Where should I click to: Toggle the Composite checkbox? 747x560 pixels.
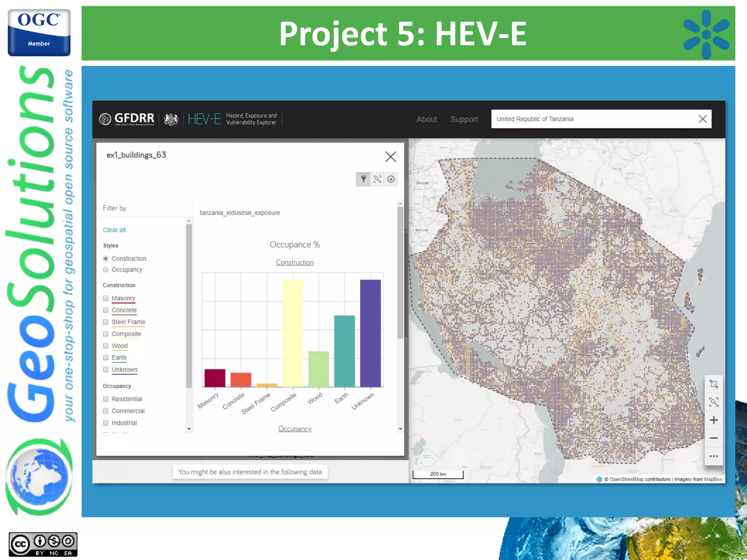tap(106, 334)
